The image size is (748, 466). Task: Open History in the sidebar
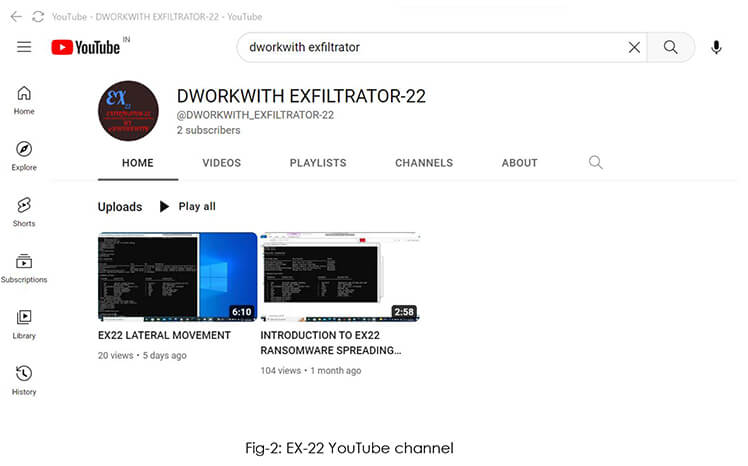[x=24, y=381]
